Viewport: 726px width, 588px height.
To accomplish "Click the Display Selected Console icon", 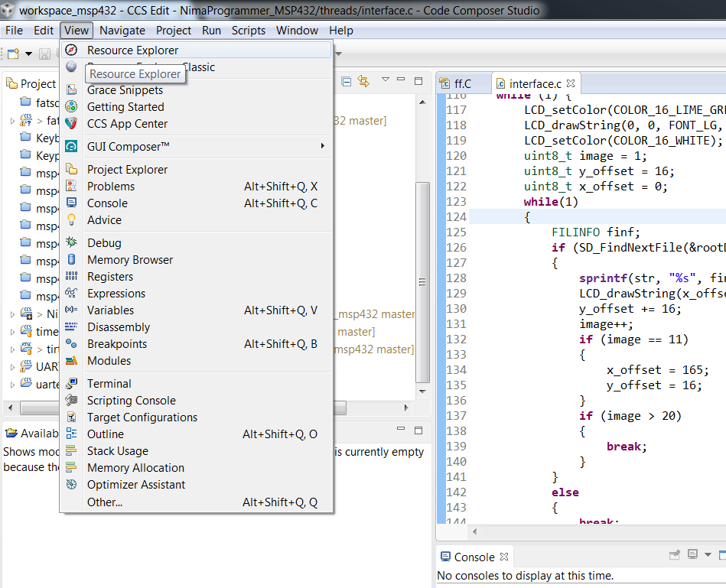I will tap(692, 554).
